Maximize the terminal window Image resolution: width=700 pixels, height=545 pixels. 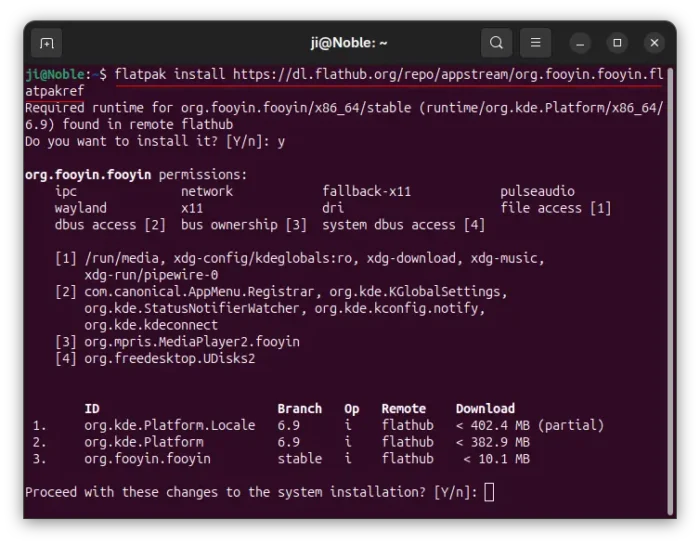coord(618,43)
